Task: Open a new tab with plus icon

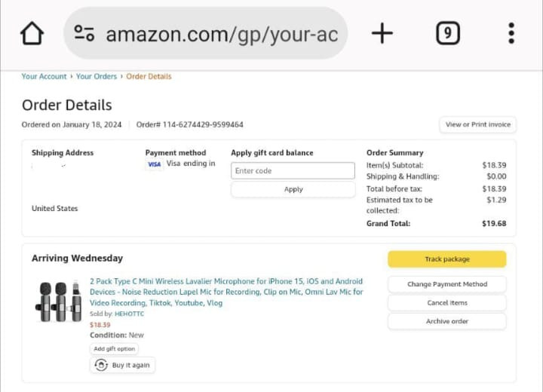Action: coord(382,33)
